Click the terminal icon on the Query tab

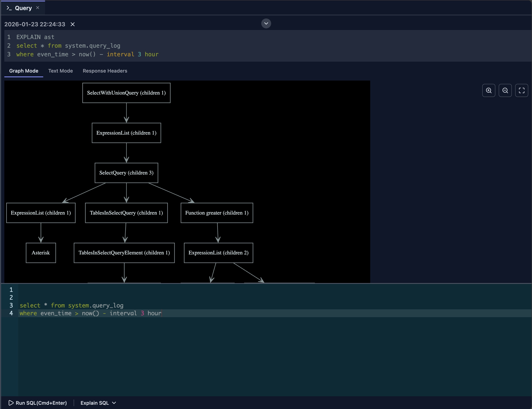click(9, 8)
